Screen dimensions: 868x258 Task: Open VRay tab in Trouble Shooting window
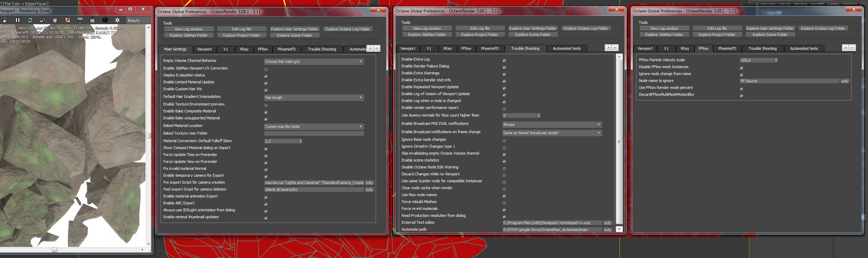click(448, 48)
